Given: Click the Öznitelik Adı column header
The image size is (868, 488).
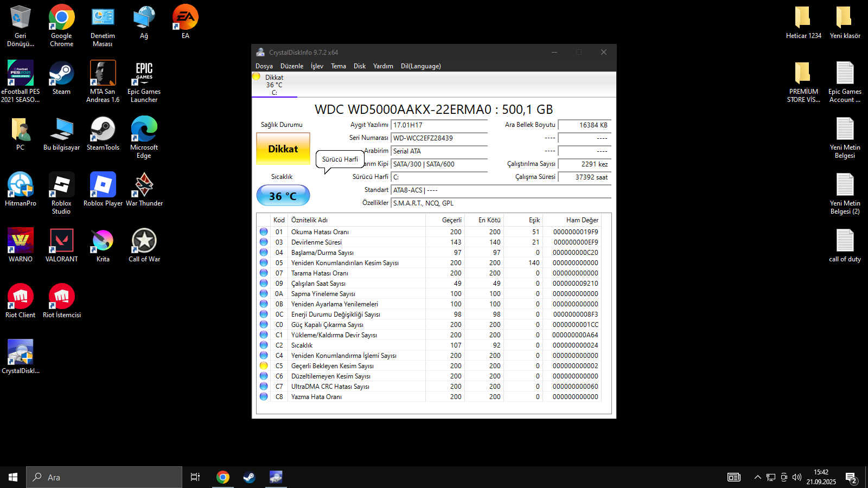Looking at the screenshot, I should (x=357, y=220).
